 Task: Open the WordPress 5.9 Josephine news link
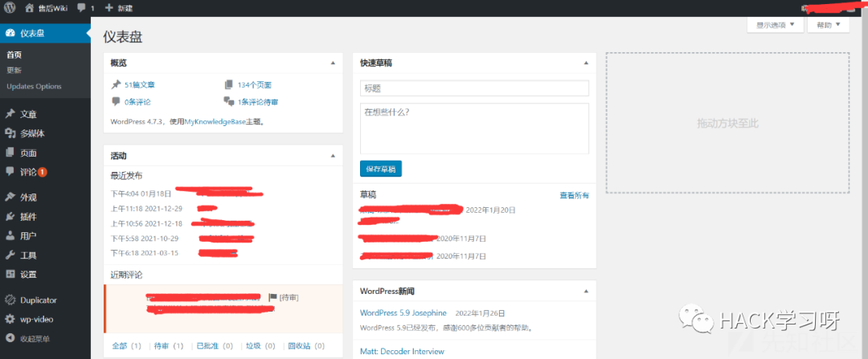point(403,312)
